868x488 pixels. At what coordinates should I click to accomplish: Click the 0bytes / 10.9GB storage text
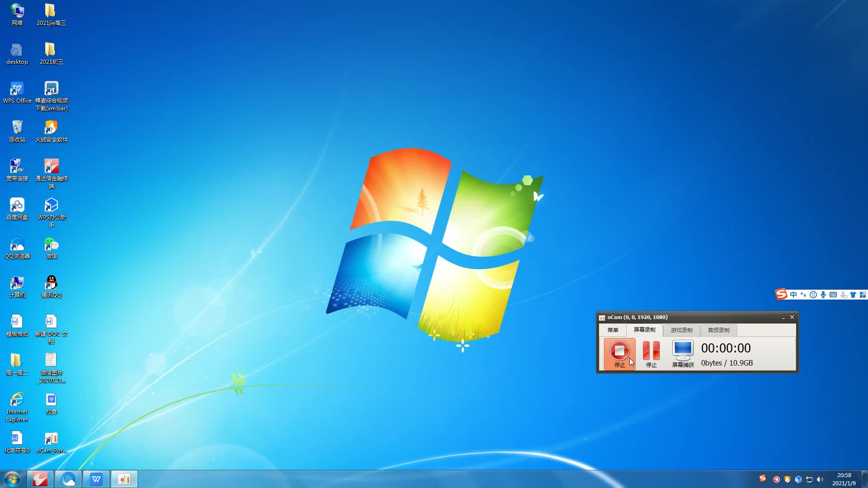727,363
